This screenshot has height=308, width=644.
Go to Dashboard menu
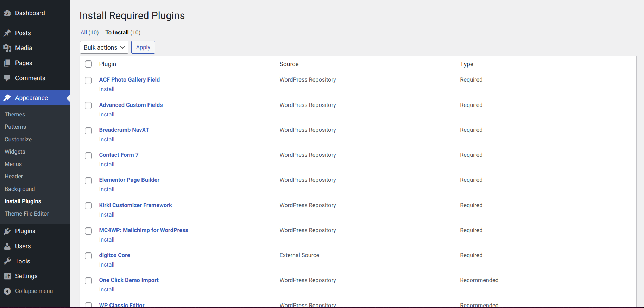tap(30, 13)
